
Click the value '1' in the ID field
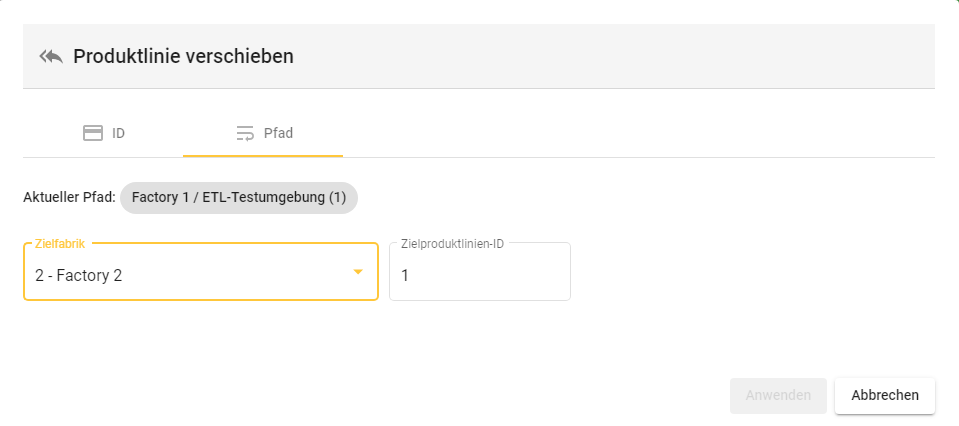[x=405, y=275]
